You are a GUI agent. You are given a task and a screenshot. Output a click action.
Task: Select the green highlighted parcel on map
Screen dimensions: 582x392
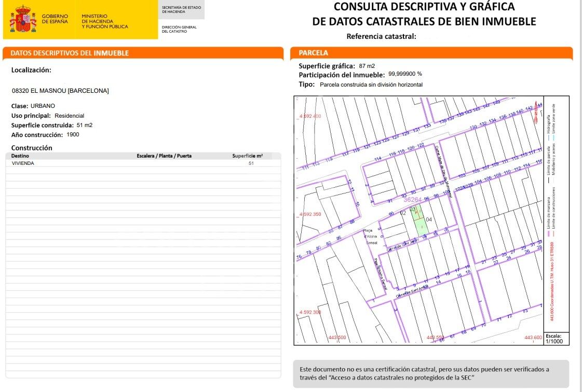tap(419, 221)
